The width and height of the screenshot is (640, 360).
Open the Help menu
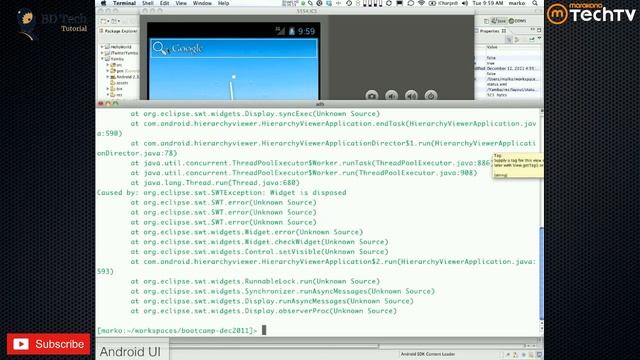(x=223, y=3)
